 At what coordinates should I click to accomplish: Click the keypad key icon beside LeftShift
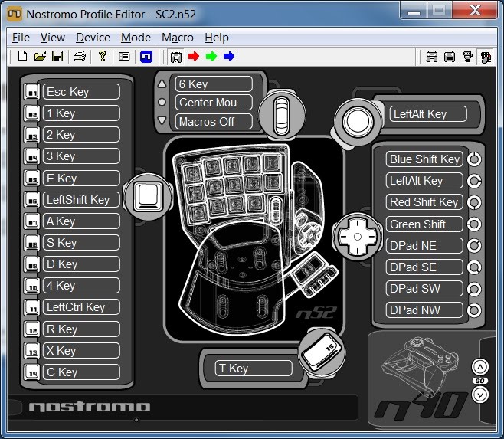[148, 197]
